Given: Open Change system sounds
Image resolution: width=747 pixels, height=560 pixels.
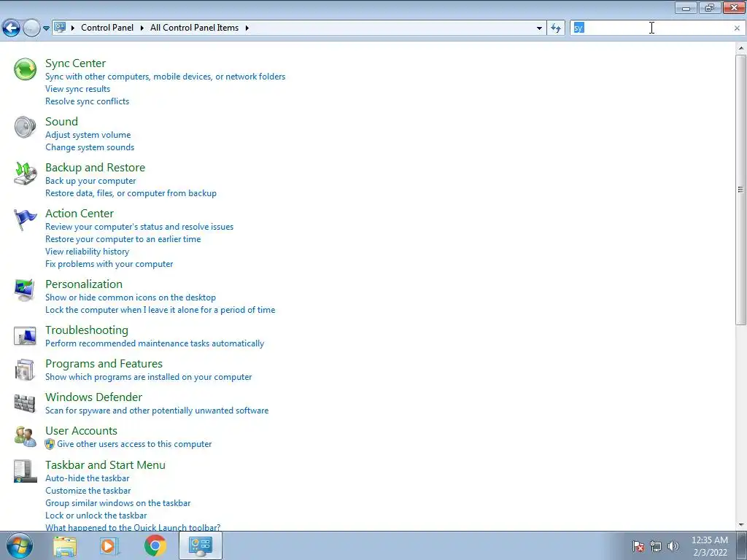Looking at the screenshot, I should pos(90,147).
